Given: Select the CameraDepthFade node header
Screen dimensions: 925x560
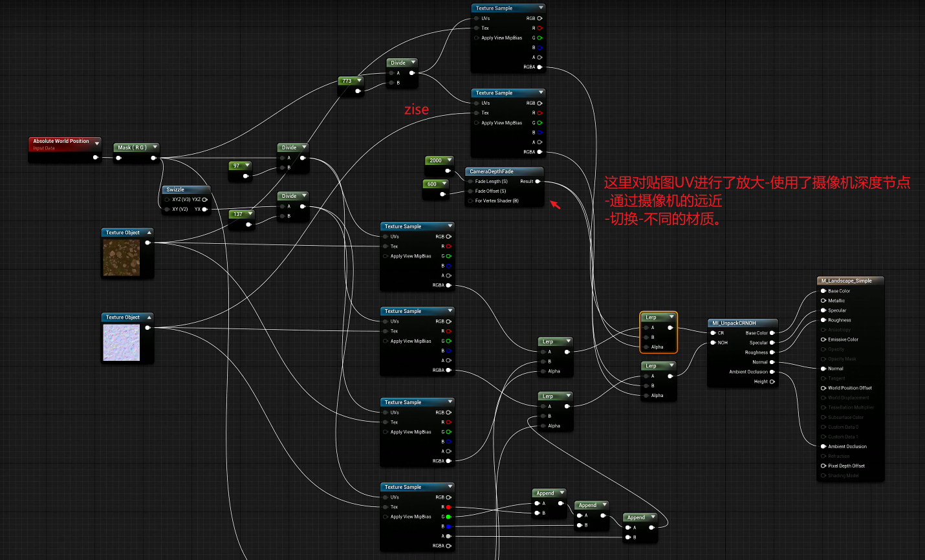Looking at the screenshot, I should pos(505,171).
